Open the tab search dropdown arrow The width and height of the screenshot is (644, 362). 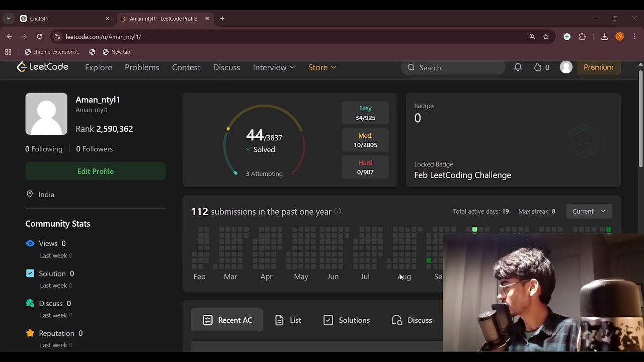click(x=9, y=19)
